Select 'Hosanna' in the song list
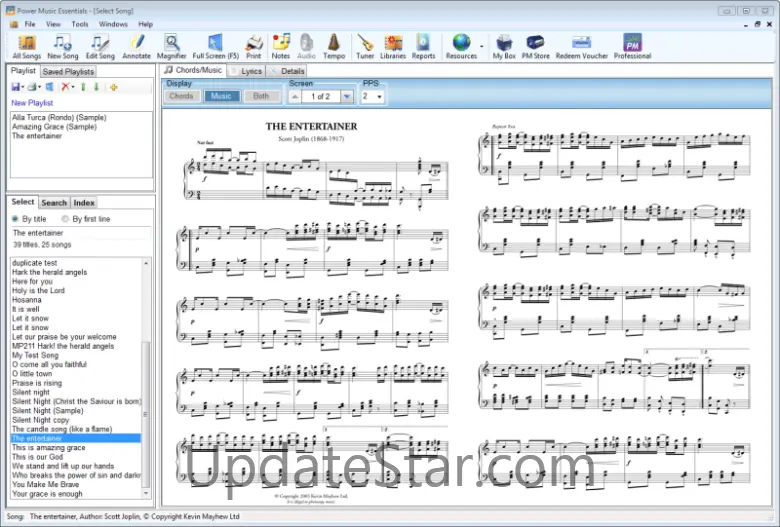The width and height of the screenshot is (780, 527). pos(27,300)
